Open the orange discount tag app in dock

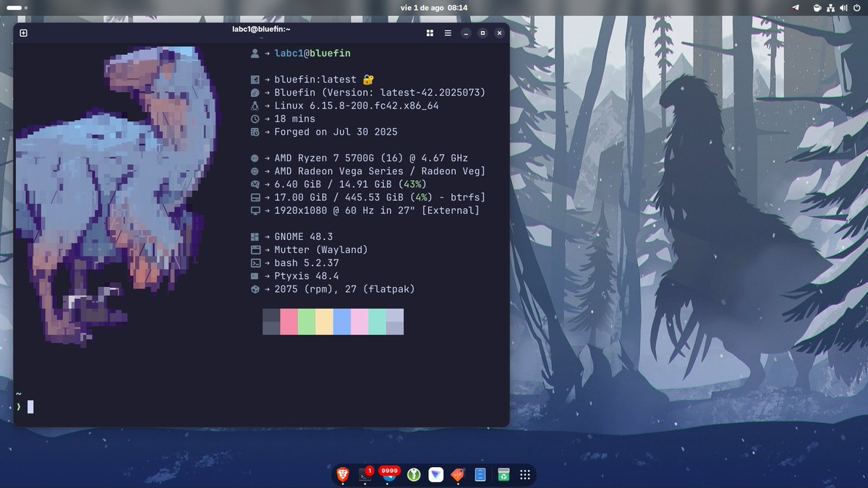[457, 474]
